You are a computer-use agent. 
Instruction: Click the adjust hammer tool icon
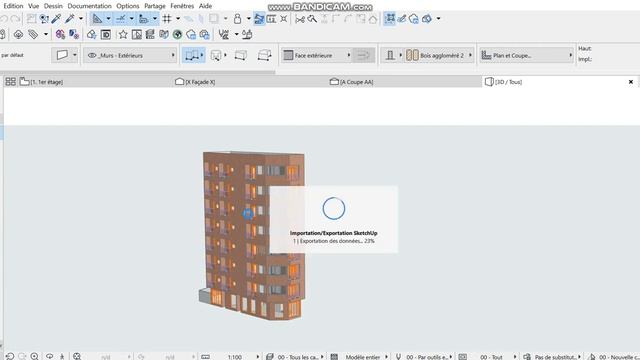(312, 19)
